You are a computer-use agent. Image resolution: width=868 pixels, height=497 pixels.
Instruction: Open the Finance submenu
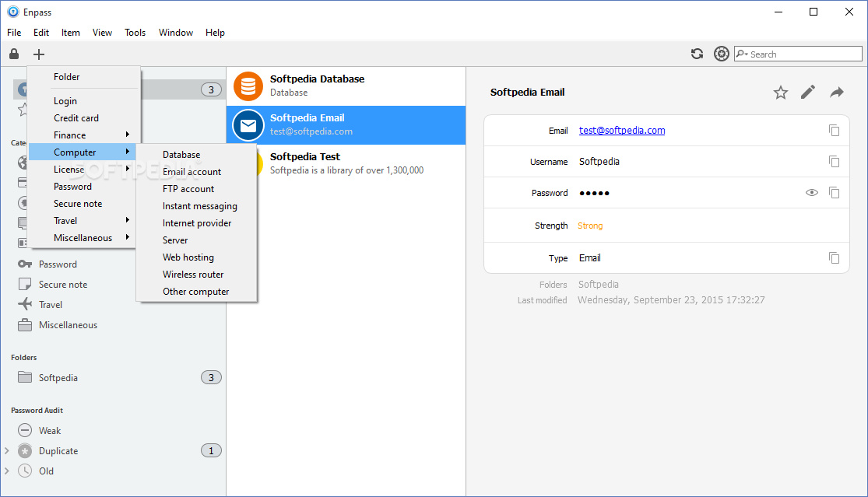pyautogui.click(x=83, y=135)
